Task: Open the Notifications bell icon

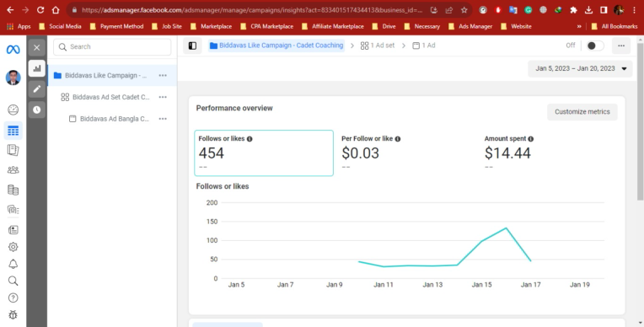Action: 13,264
